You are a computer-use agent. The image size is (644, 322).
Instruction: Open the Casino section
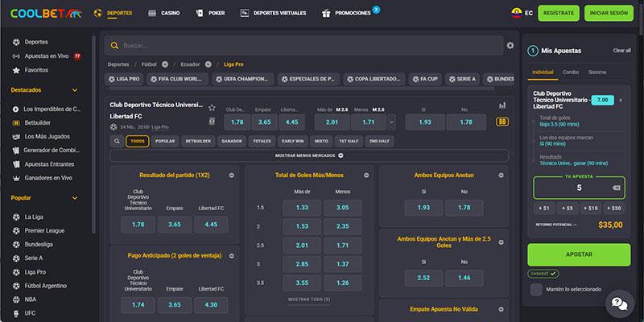[x=164, y=13]
